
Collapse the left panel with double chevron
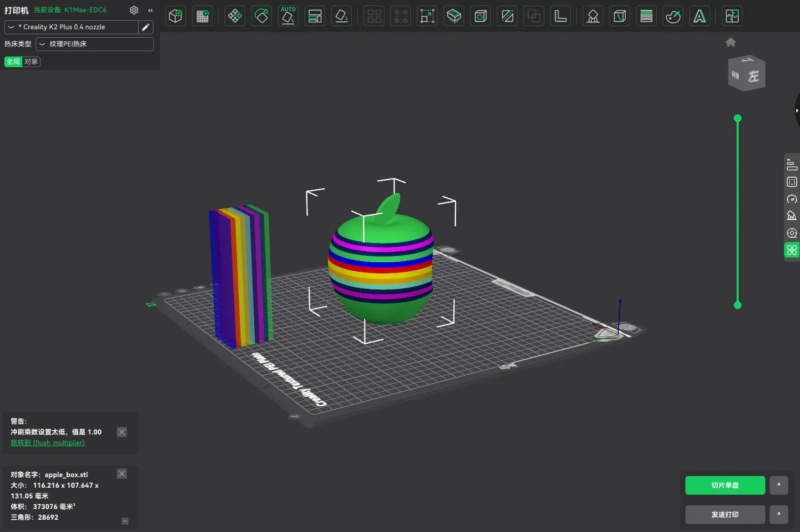click(x=151, y=10)
